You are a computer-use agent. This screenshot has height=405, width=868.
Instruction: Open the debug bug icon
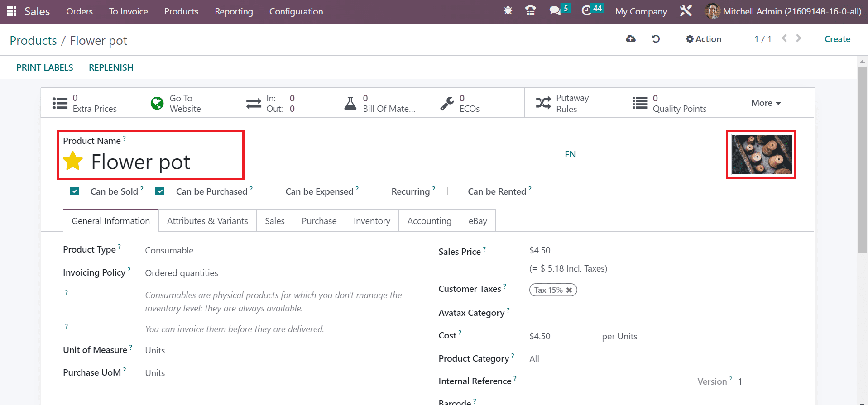(x=508, y=11)
